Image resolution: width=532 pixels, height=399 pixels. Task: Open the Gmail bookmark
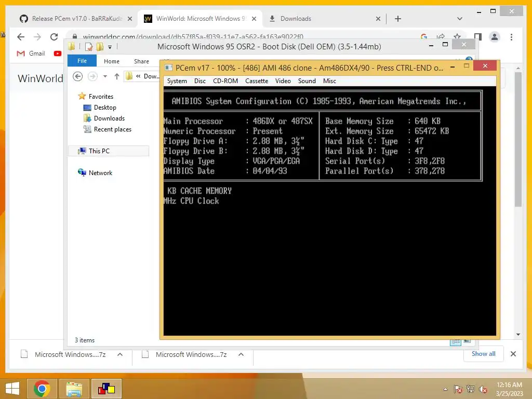pos(31,54)
